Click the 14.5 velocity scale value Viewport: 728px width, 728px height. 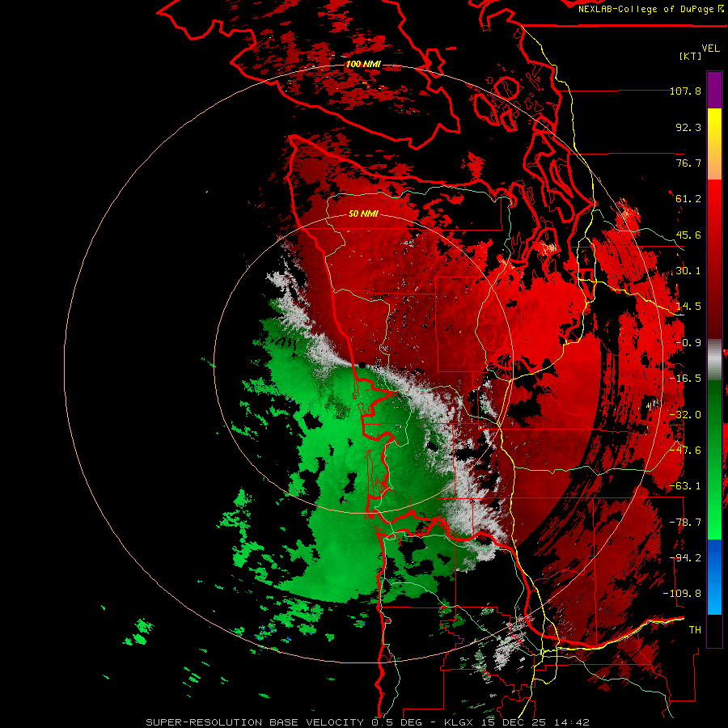[688, 307]
